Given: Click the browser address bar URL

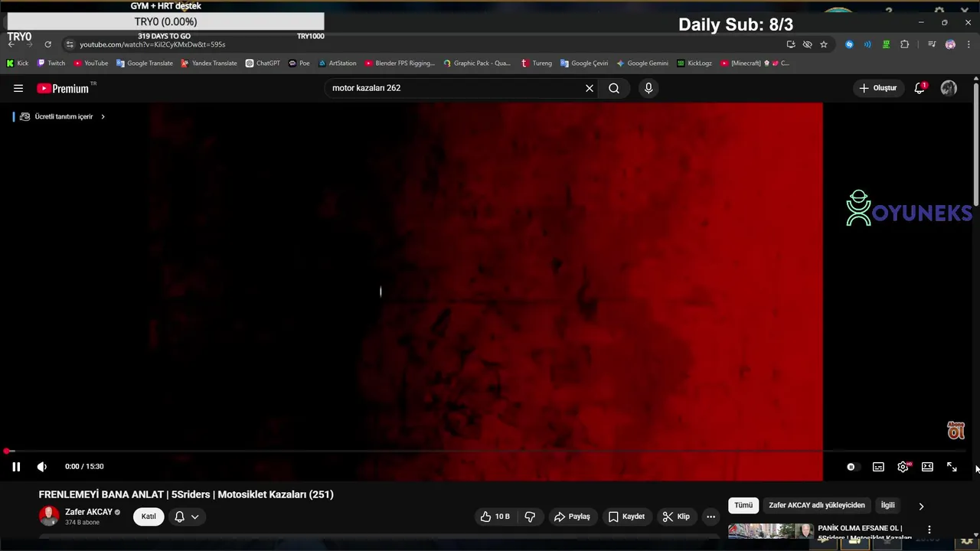Looking at the screenshot, I should [152, 44].
